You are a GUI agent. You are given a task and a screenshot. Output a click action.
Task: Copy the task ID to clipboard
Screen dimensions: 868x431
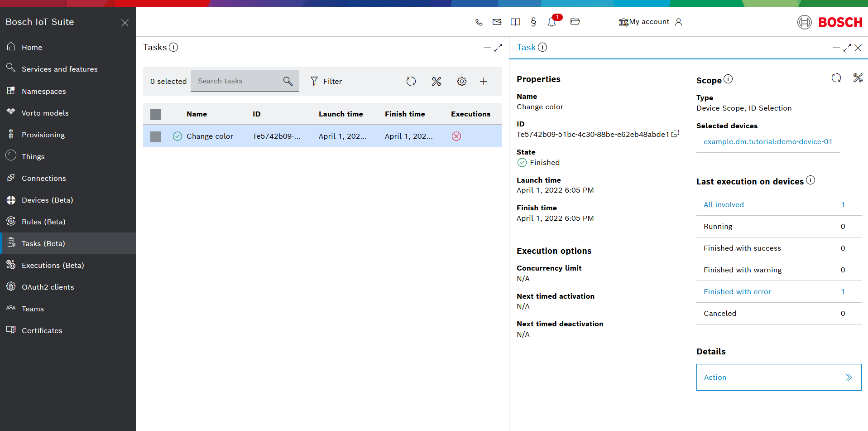pyautogui.click(x=675, y=134)
